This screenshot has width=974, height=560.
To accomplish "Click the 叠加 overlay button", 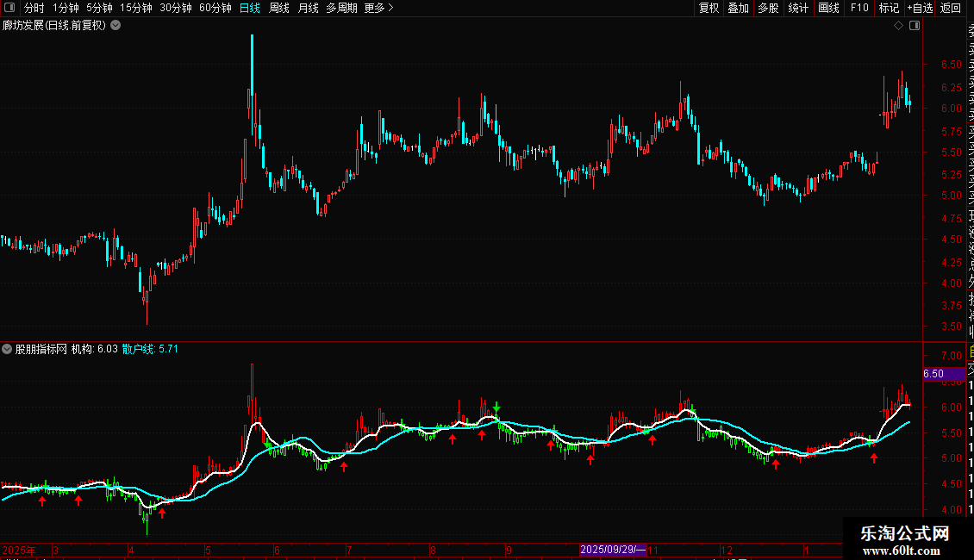I will pyautogui.click(x=739, y=8).
